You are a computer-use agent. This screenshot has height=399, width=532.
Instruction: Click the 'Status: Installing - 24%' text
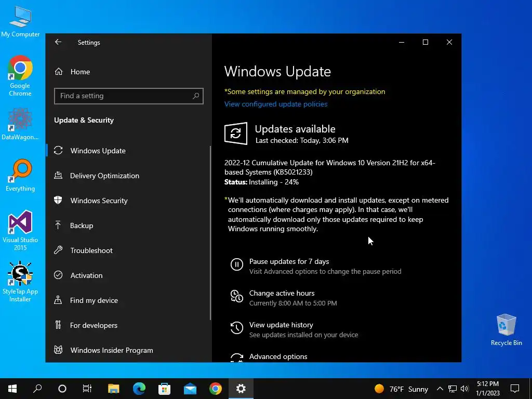pos(261,182)
